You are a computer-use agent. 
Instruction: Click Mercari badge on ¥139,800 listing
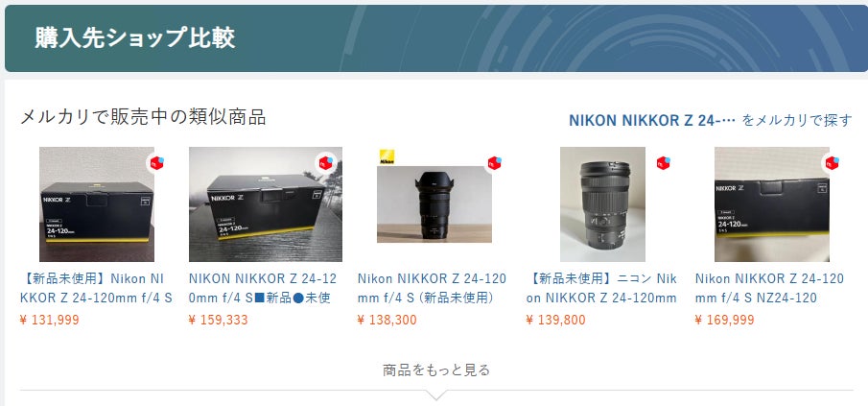[x=663, y=163]
